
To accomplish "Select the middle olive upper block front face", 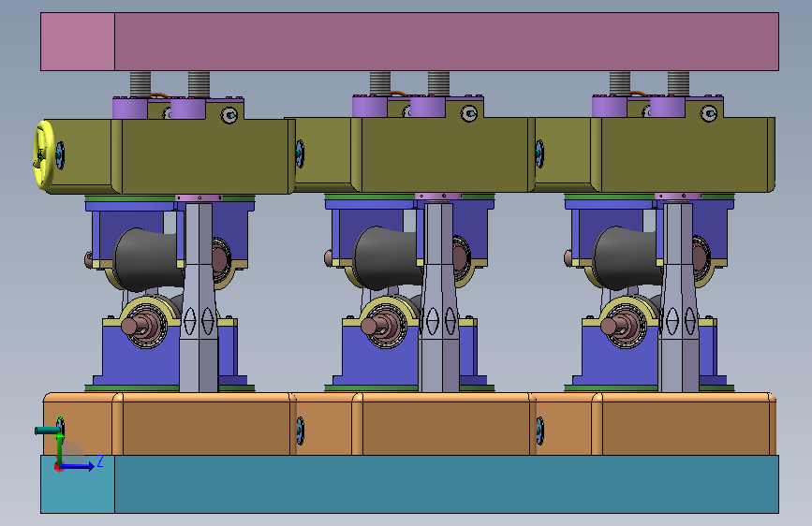I will point(444,154).
